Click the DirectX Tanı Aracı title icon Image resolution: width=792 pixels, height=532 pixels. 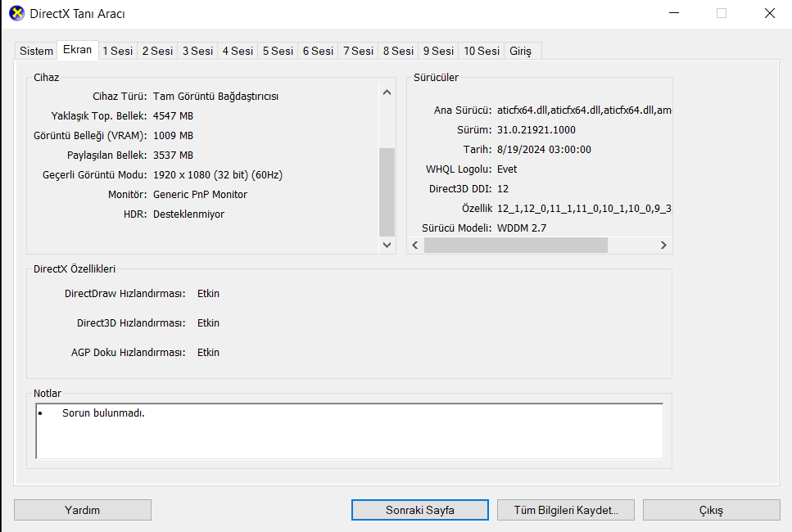(16, 14)
